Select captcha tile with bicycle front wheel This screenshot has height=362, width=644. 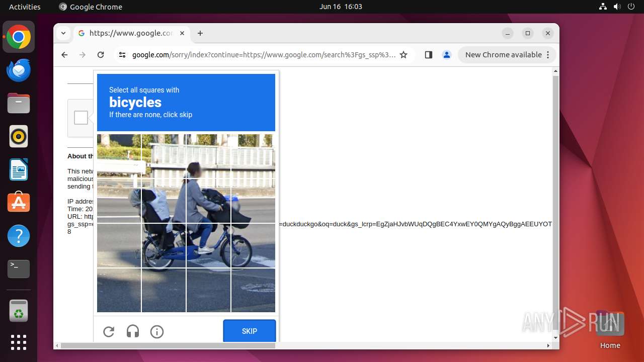[x=253, y=245]
